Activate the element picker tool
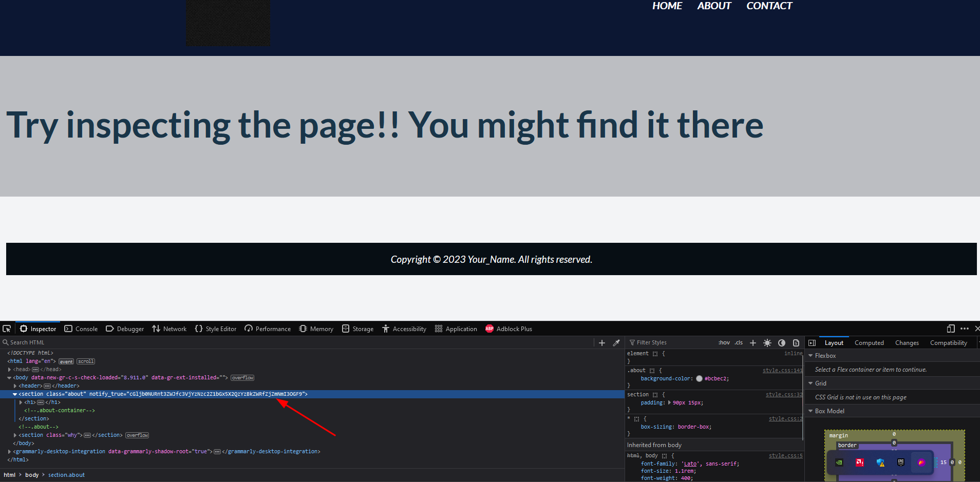Screen dimensions: 980x482 [7, 329]
